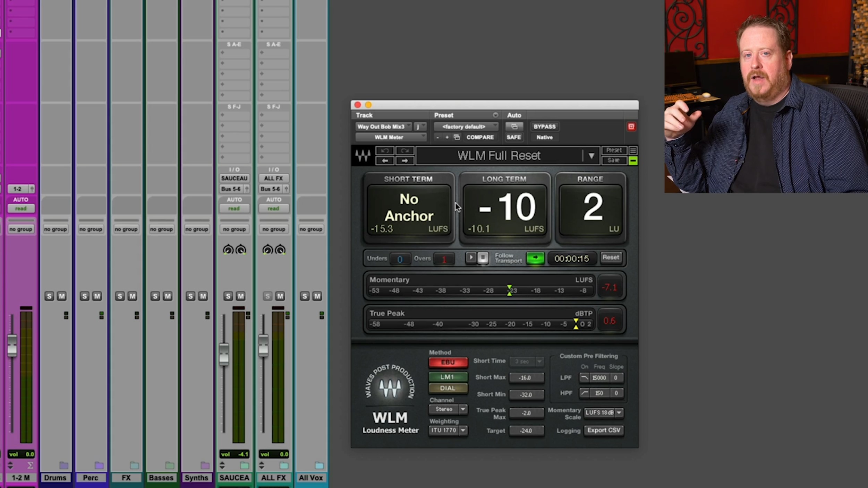Solo the Perc track
The width and height of the screenshot is (868, 488).
(x=85, y=296)
